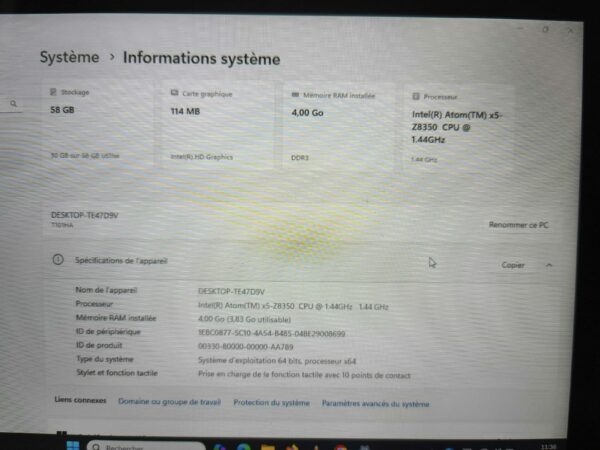The image size is (600, 450).
Task: Select the DDR3 memory type text
Action: point(300,157)
